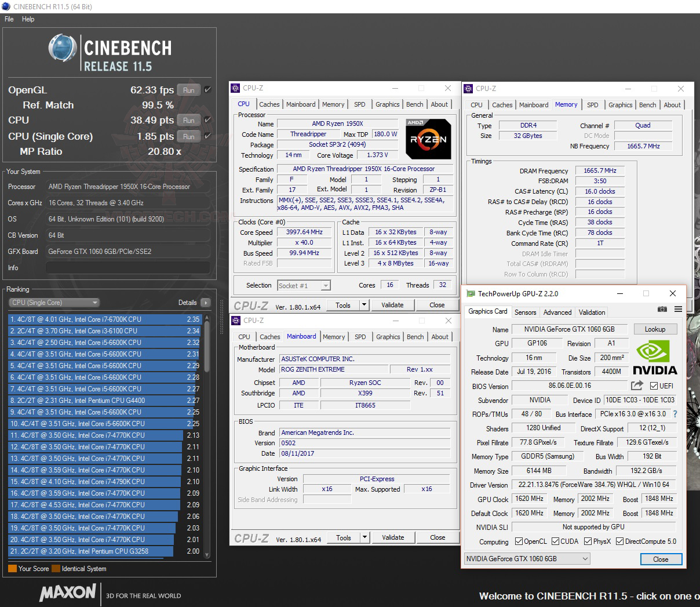This screenshot has height=607, width=700.
Task: Select ranking row 1 Intel Core i7-6700K
Action: click(104, 319)
